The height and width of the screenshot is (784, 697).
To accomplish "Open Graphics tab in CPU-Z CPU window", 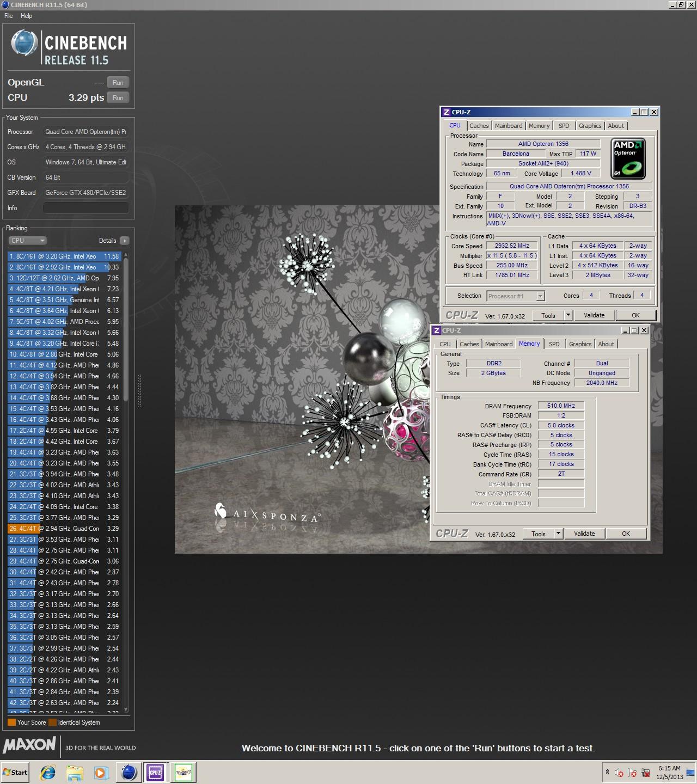I will tap(590, 126).
